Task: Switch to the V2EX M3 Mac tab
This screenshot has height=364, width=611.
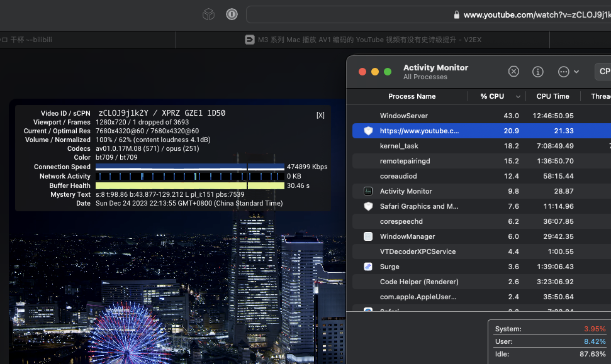Action: tap(363, 40)
